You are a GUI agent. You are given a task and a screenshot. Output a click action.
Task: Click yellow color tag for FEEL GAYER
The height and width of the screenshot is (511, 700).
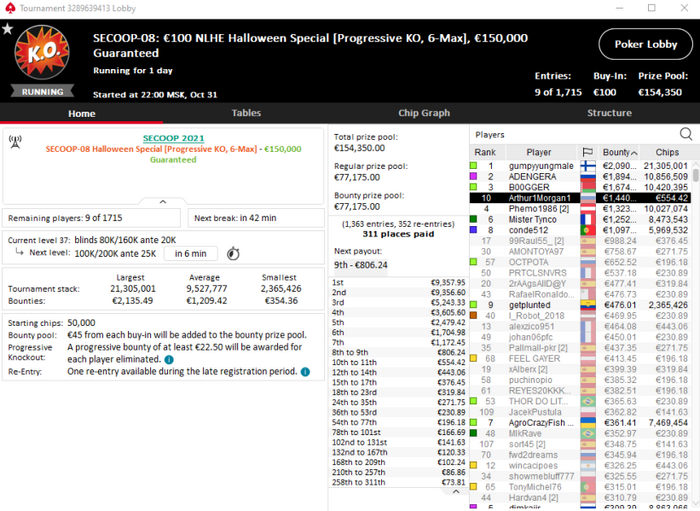click(x=474, y=358)
